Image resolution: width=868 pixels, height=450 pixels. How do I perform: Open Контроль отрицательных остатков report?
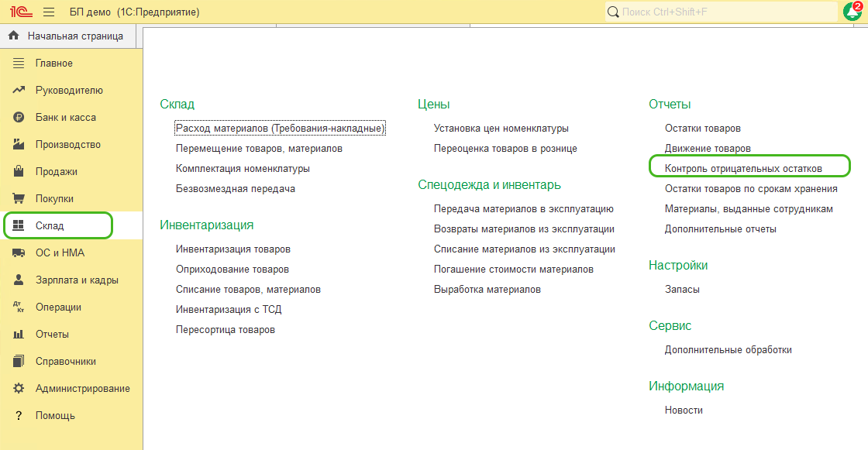743,168
